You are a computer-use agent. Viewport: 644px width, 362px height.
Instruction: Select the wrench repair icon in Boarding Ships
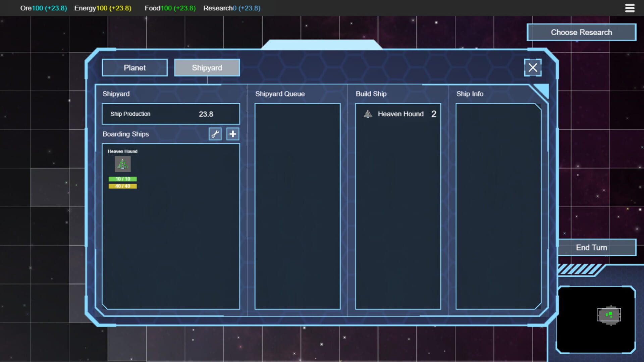coord(215,134)
